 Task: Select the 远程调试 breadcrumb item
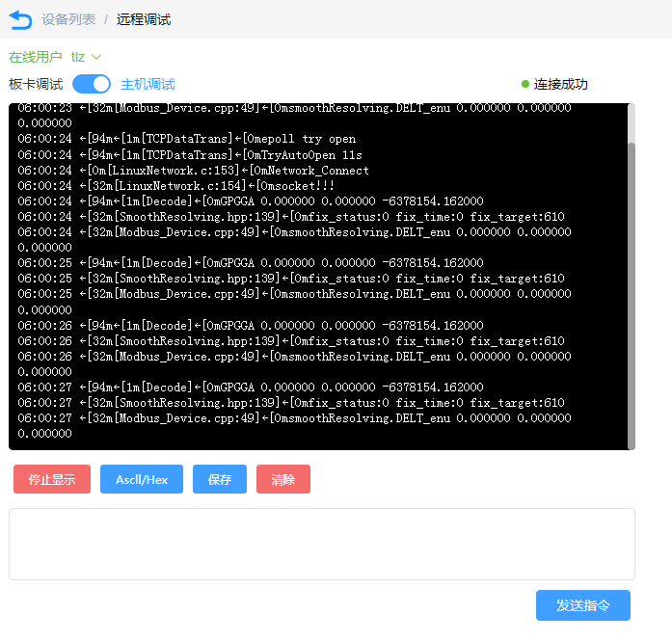(144, 19)
